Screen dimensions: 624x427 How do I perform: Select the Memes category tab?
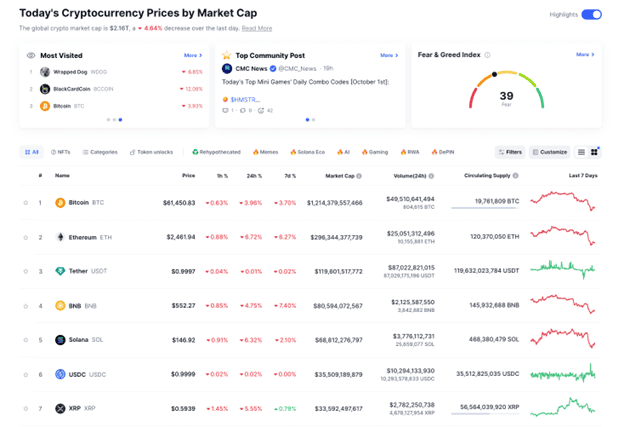[x=267, y=152]
